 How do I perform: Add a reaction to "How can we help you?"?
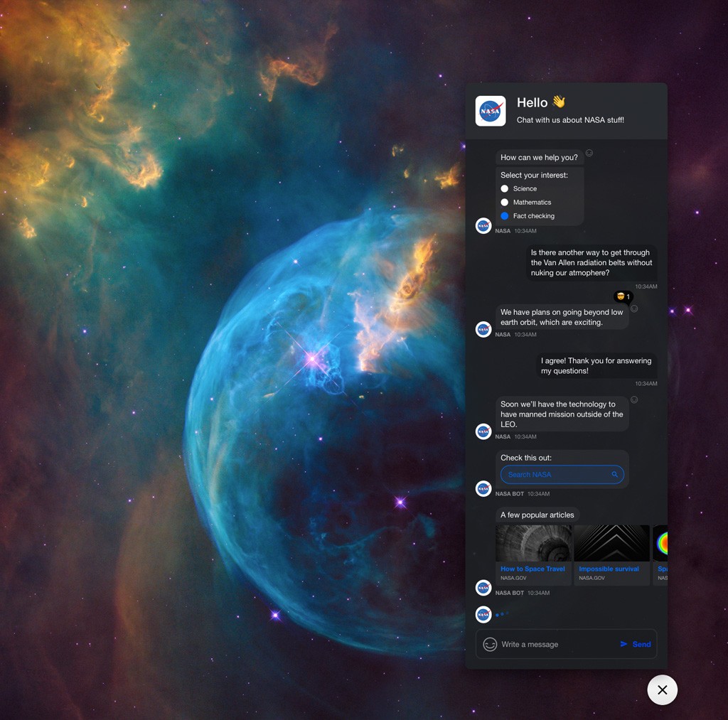point(589,153)
